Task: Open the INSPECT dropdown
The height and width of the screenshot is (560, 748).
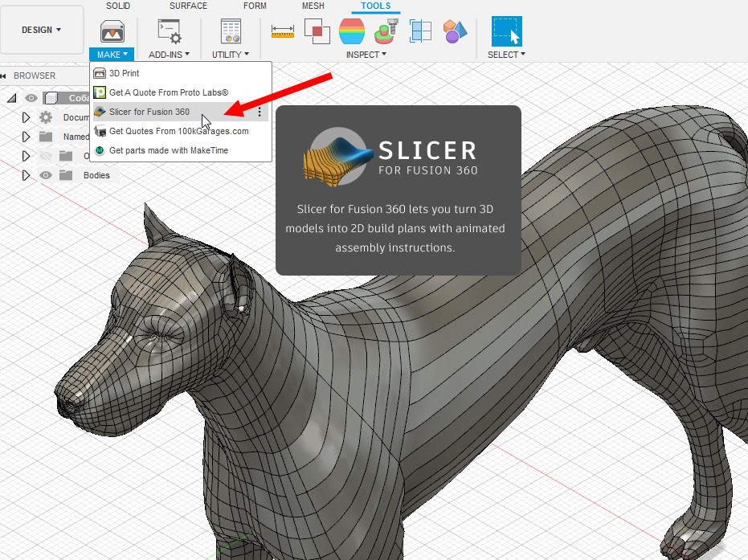Action: (x=366, y=55)
